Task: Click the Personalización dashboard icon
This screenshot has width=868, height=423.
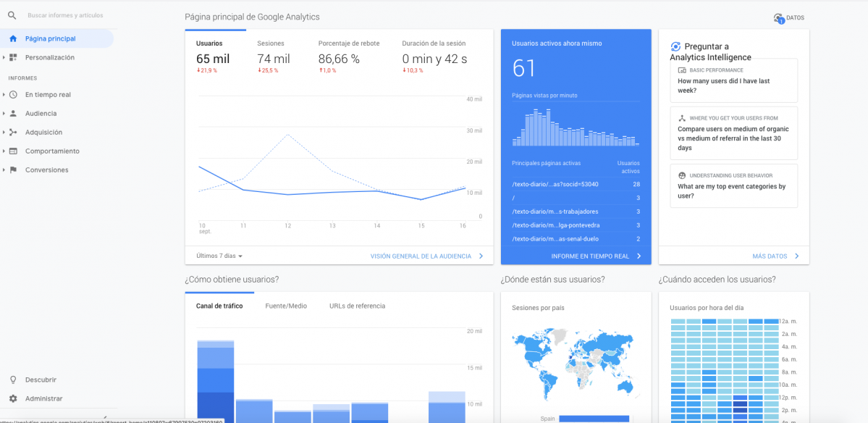Action: tap(13, 57)
